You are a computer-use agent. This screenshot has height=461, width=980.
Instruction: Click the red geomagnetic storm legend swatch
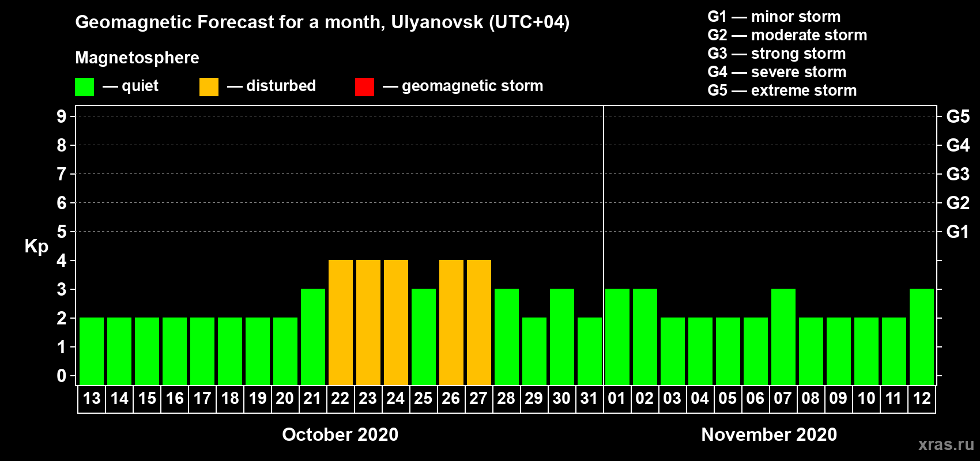pyautogui.click(x=364, y=87)
